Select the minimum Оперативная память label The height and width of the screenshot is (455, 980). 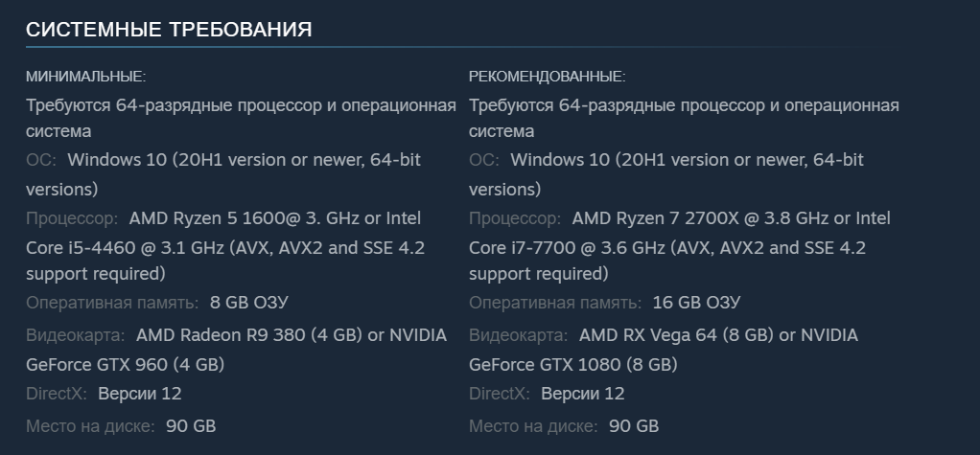pos(111,303)
